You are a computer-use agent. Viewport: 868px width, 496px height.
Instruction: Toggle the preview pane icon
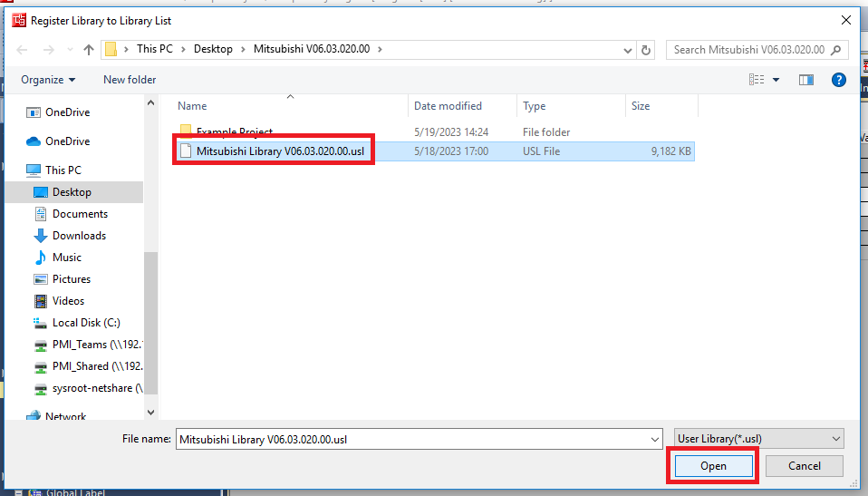click(x=805, y=80)
